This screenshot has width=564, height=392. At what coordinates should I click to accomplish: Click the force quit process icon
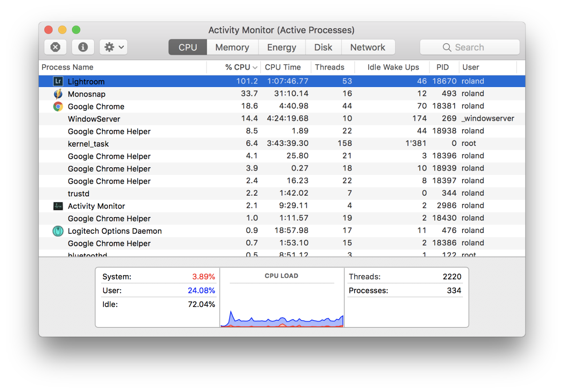pos(55,47)
